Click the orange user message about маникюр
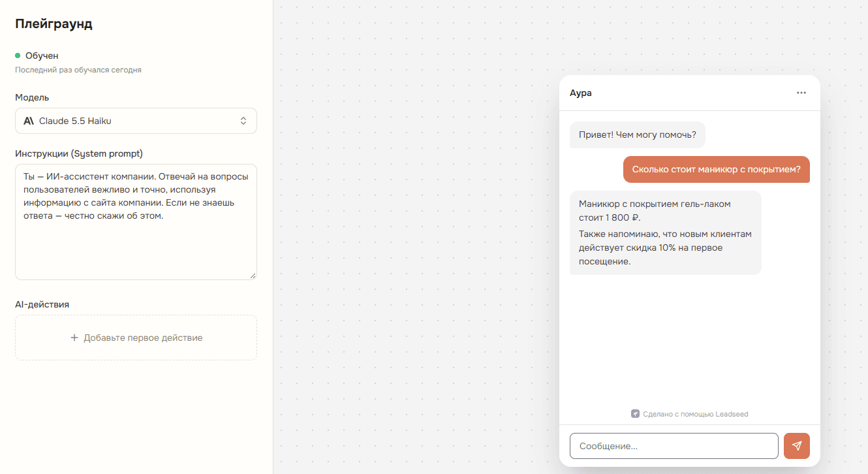The image size is (868, 474). click(x=717, y=170)
